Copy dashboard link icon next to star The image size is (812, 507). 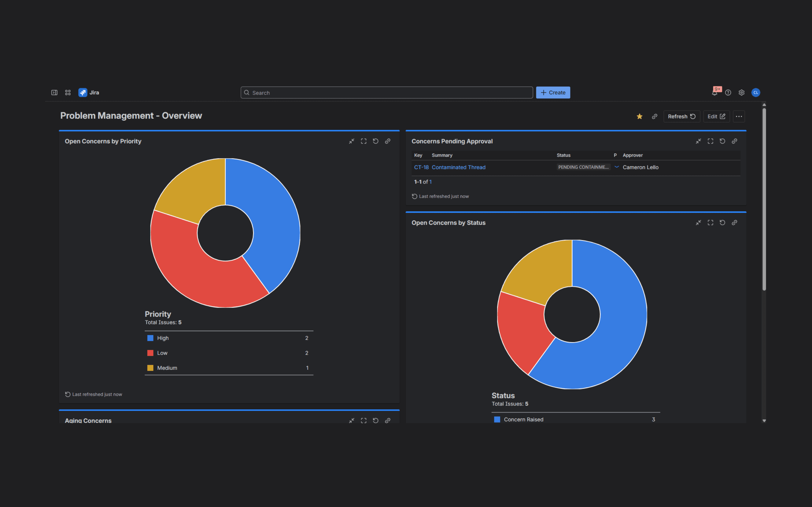(x=654, y=116)
